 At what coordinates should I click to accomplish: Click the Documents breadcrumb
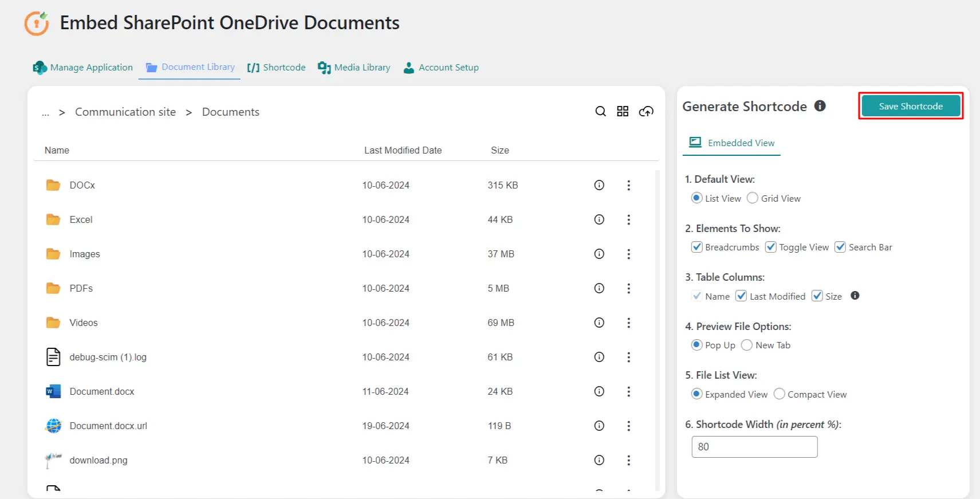coord(231,112)
